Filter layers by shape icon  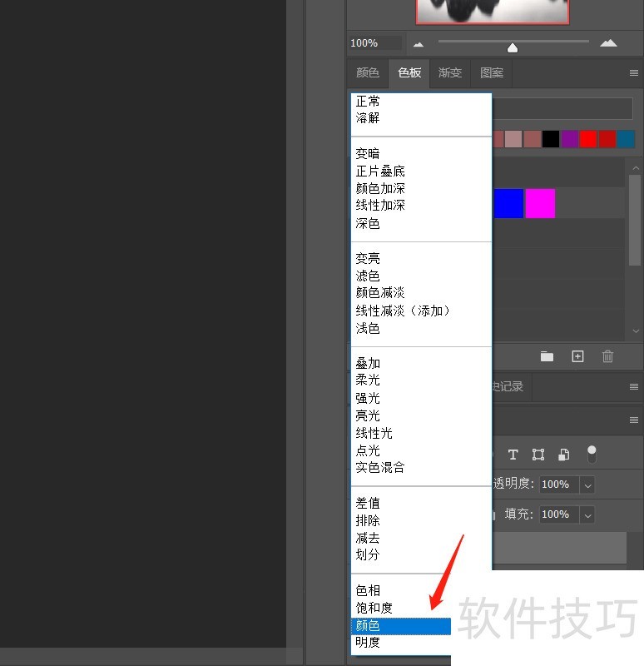(538, 455)
